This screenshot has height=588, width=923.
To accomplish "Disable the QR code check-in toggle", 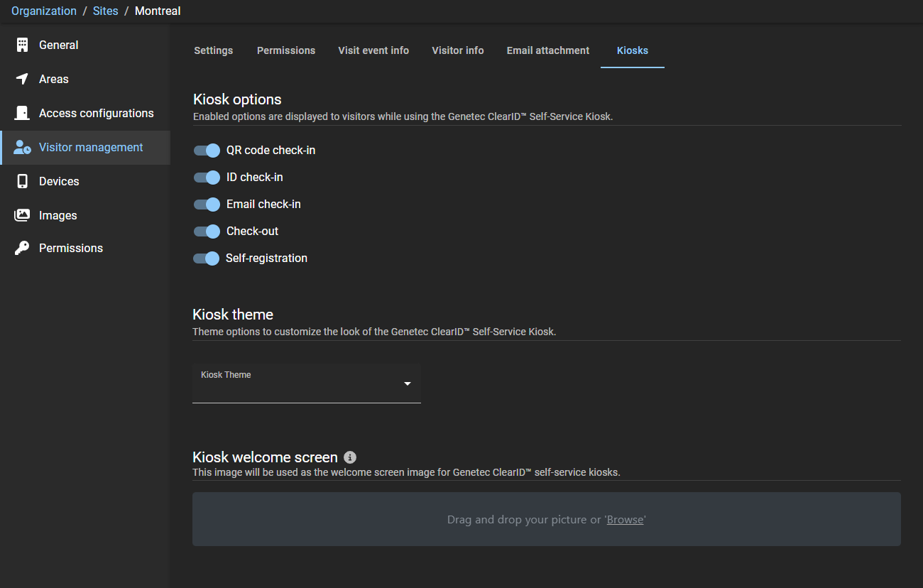I will click(207, 151).
